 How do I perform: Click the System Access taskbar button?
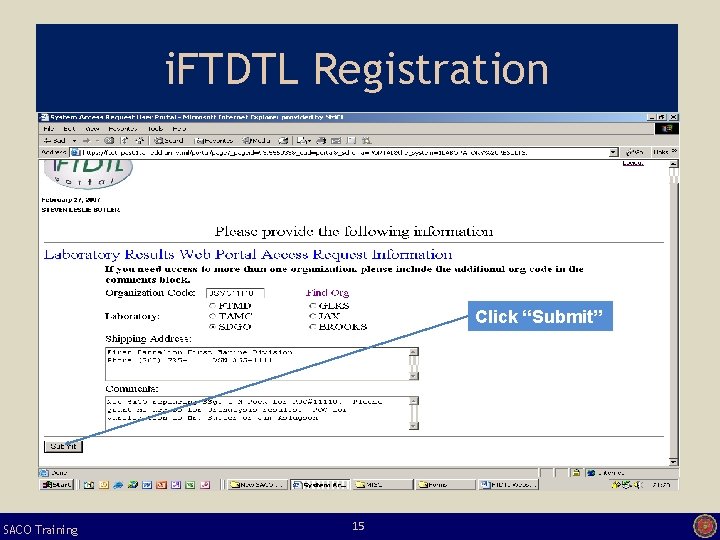tap(321, 484)
